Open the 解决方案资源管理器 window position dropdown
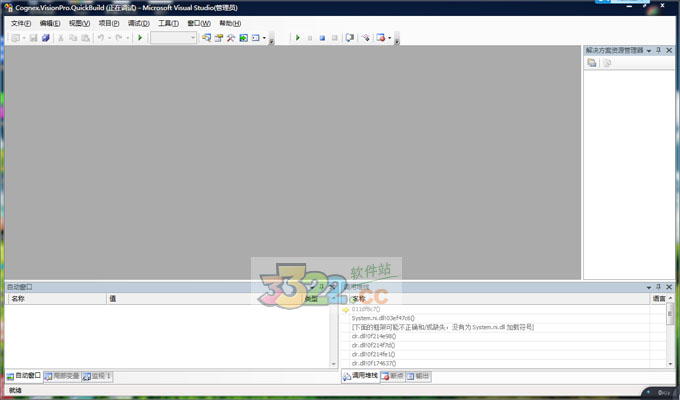 tap(649, 51)
